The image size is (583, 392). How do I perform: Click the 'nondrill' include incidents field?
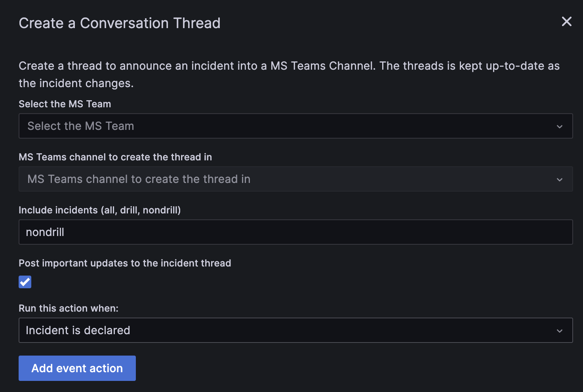(295, 232)
